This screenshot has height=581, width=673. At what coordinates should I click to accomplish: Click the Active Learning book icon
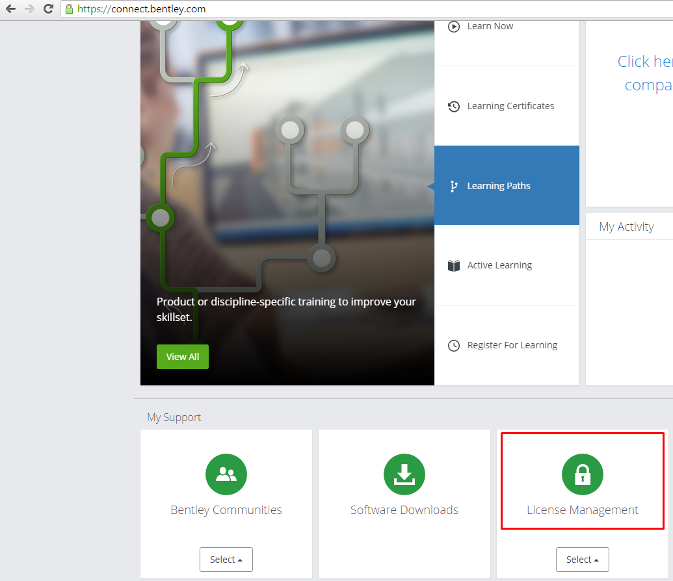pyautogui.click(x=454, y=266)
